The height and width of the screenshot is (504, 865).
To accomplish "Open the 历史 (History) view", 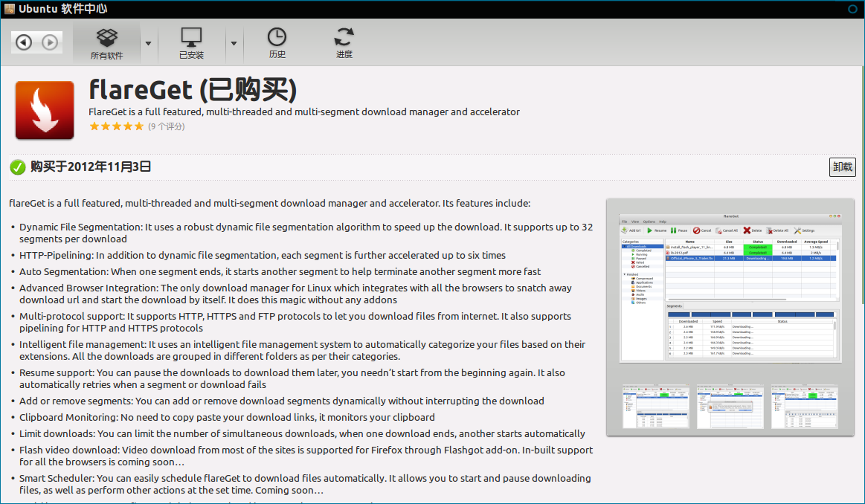I will (x=277, y=43).
